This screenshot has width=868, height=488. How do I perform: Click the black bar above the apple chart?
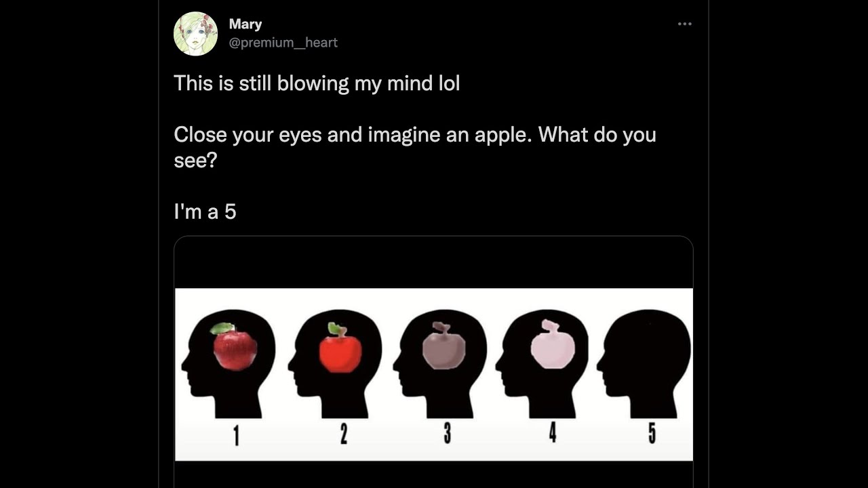click(x=434, y=263)
